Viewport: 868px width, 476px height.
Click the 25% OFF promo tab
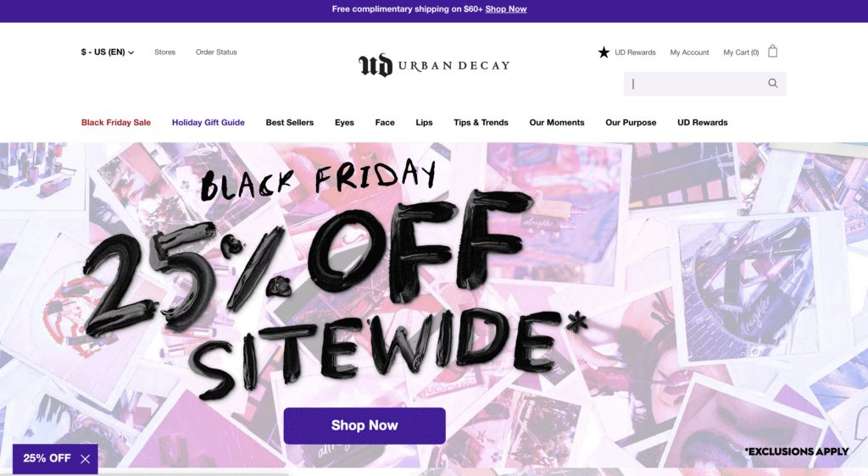47,458
